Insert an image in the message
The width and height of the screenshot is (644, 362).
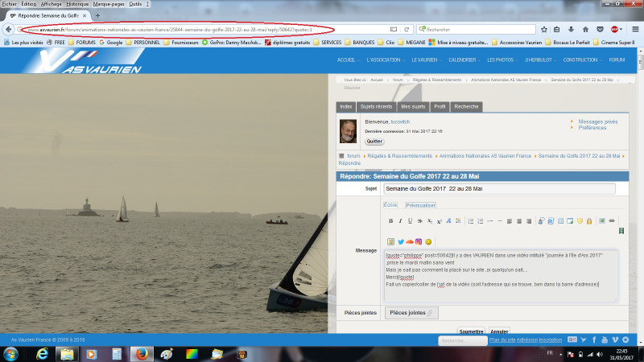click(602, 220)
